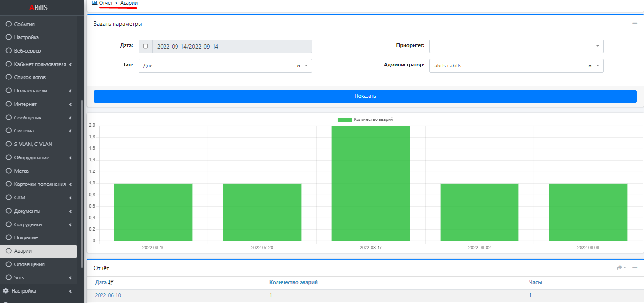Select Оповещения in sidebar menu
Viewport: 644px width, 303px height.
click(x=29, y=264)
